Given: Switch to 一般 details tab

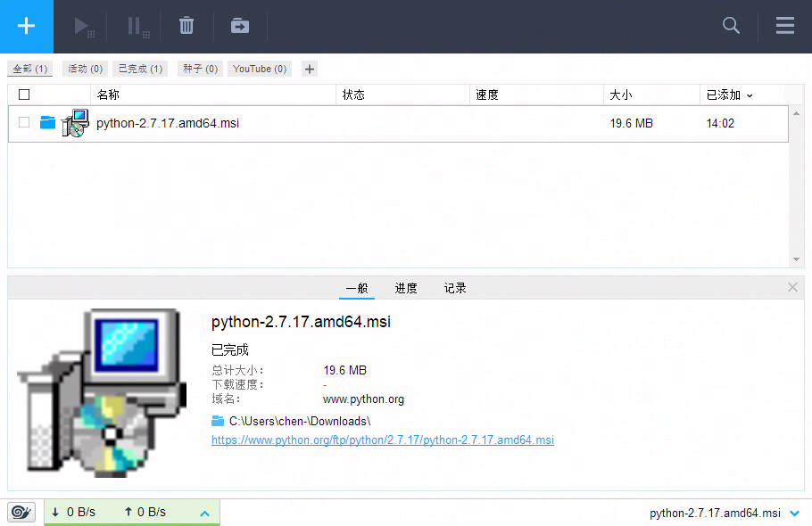Looking at the screenshot, I should (x=357, y=288).
